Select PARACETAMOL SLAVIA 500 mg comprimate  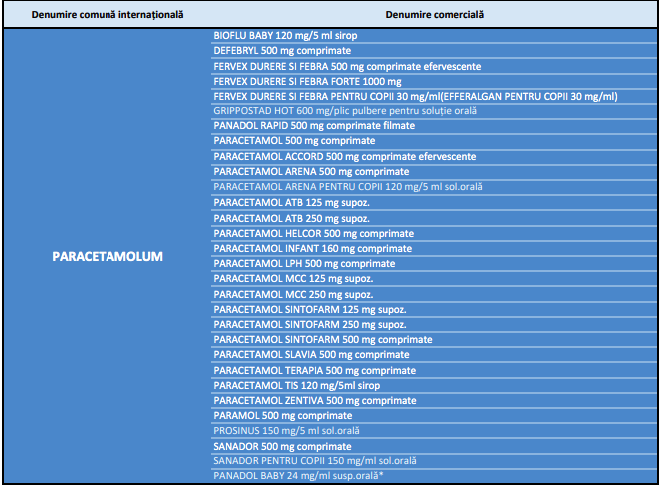coord(434,355)
